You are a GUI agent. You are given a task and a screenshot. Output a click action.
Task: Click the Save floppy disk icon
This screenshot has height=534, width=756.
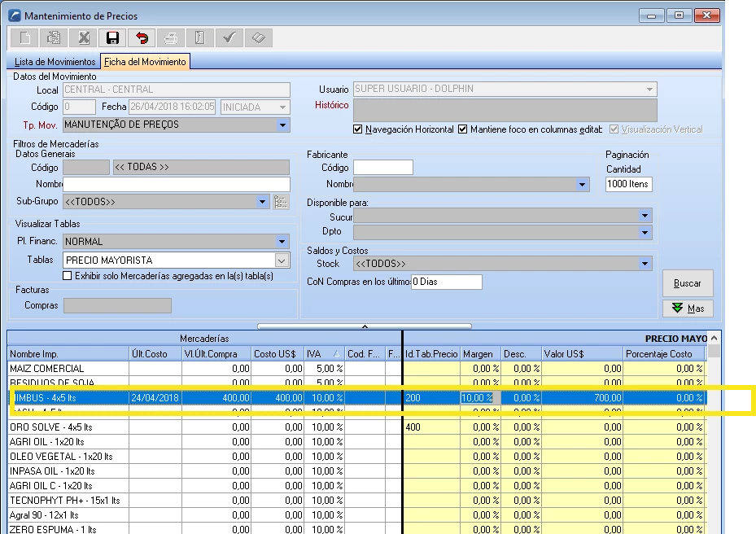click(x=111, y=37)
